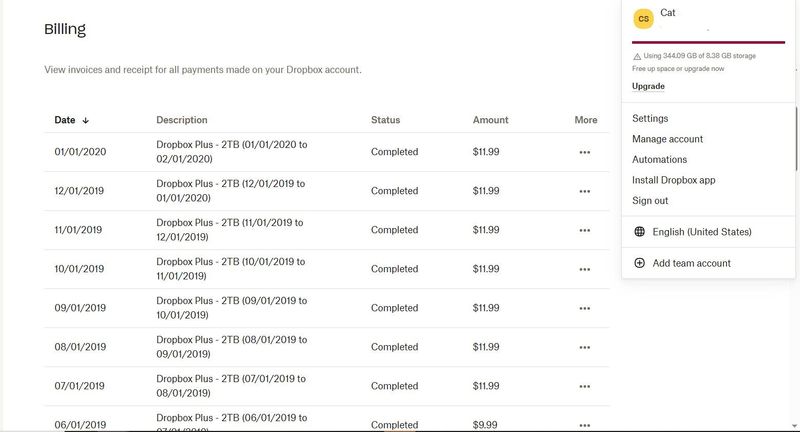Click the plus icon for team account
The width and height of the screenshot is (800, 432).
coord(639,263)
